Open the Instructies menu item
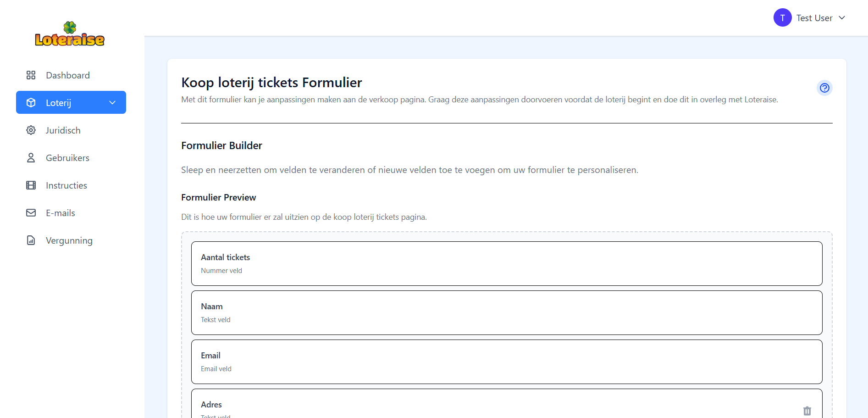Image resolution: width=868 pixels, height=418 pixels. [66, 185]
